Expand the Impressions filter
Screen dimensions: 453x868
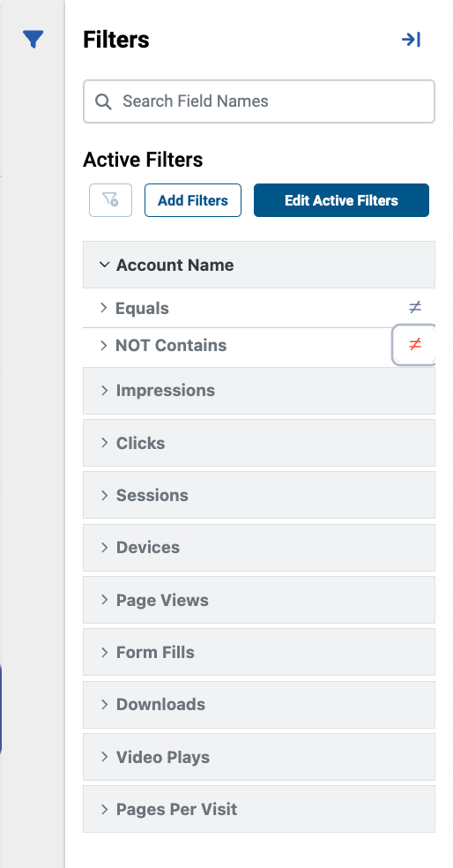[x=259, y=390]
